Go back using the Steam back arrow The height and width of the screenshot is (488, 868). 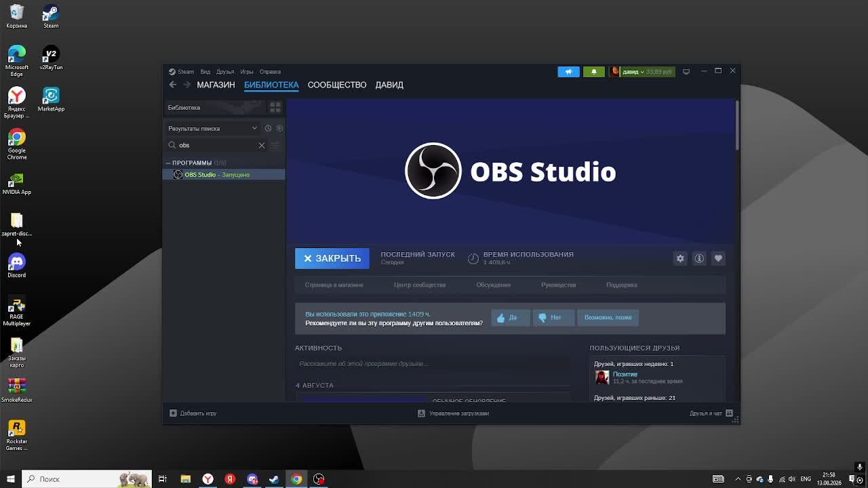tap(172, 85)
